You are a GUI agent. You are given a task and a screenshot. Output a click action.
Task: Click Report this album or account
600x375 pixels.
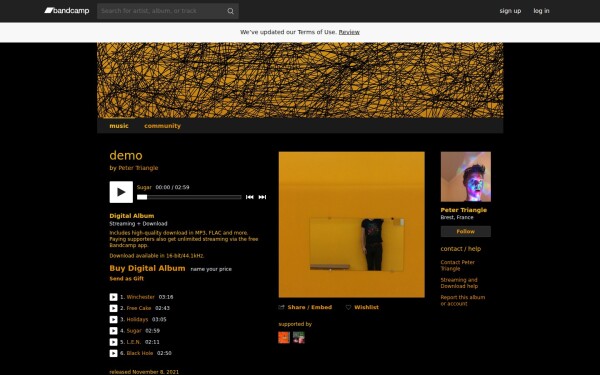pos(463,300)
